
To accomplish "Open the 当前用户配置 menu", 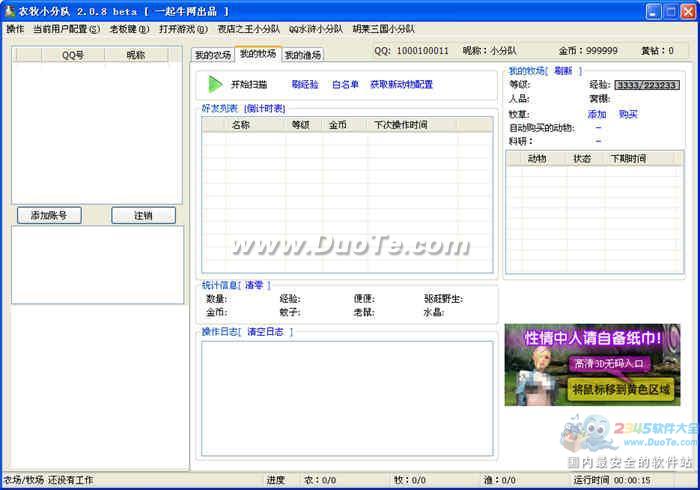I will [x=66, y=29].
